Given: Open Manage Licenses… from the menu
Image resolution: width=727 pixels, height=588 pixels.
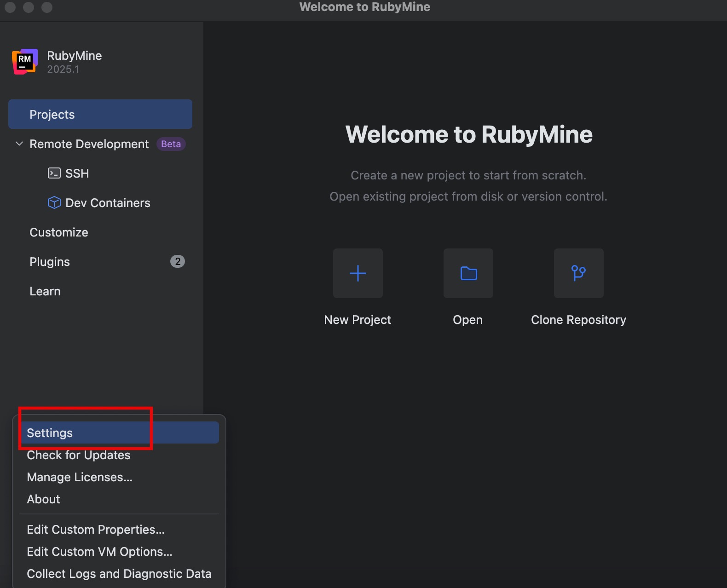Looking at the screenshot, I should coord(80,477).
